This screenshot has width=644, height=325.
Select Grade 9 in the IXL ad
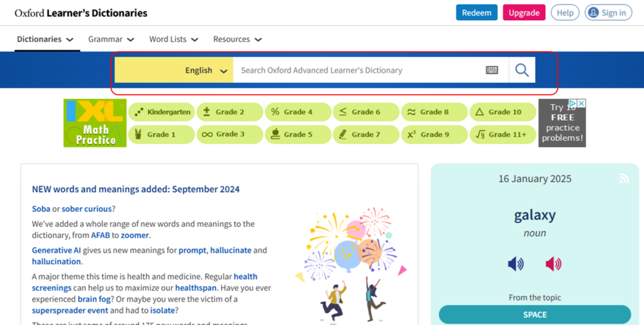tap(434, 134)
